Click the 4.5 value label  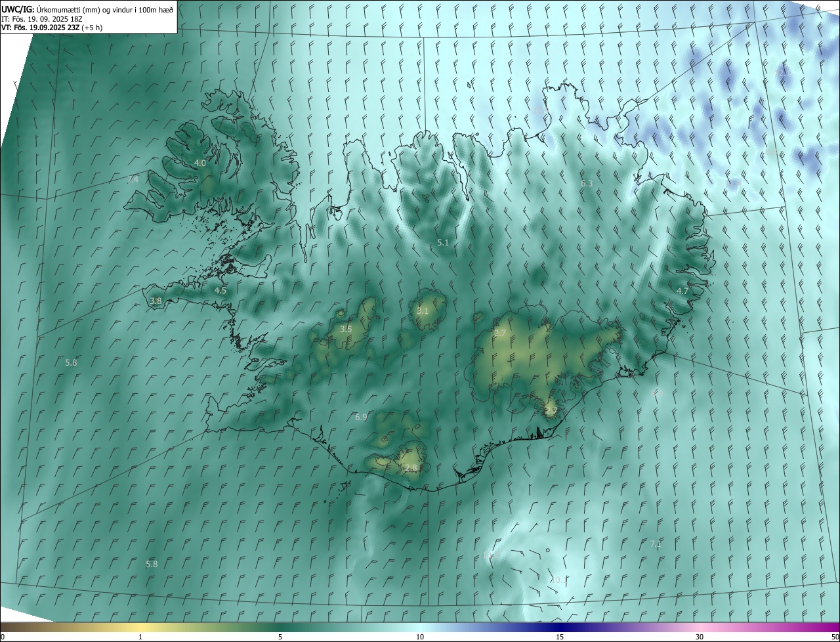tap(220, 290)
